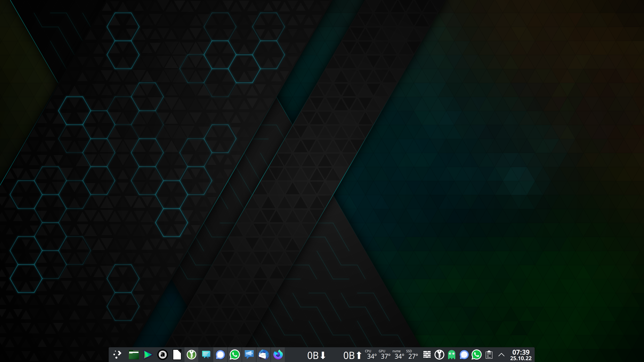Click the green ghost tray icon
644x362 pixels.
point(451,355)
